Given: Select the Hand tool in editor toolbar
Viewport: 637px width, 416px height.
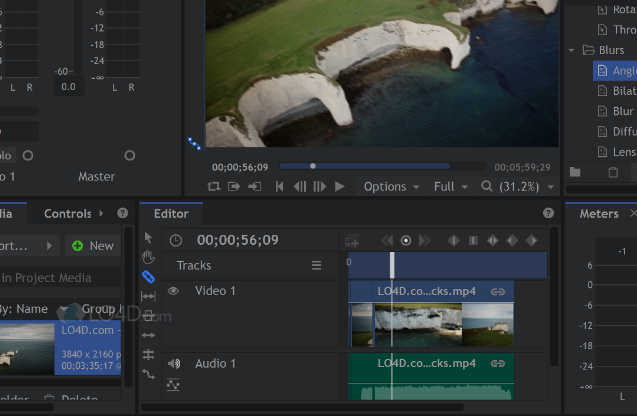Looking at the screenshot, I should click(148, 257).
